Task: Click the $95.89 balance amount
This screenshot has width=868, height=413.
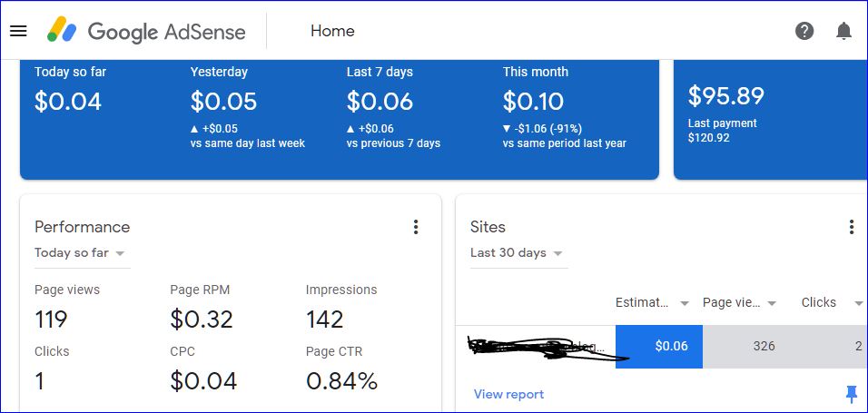Action: tap(725, 96)
